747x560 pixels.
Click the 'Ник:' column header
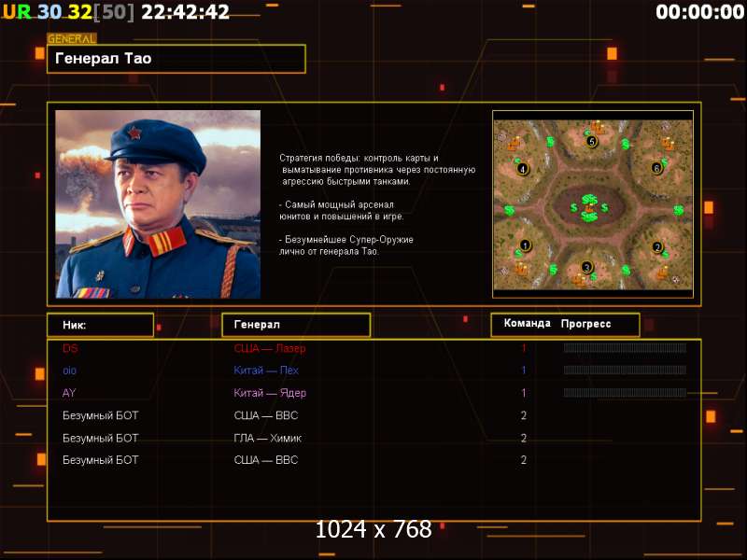tap(101, 325)
